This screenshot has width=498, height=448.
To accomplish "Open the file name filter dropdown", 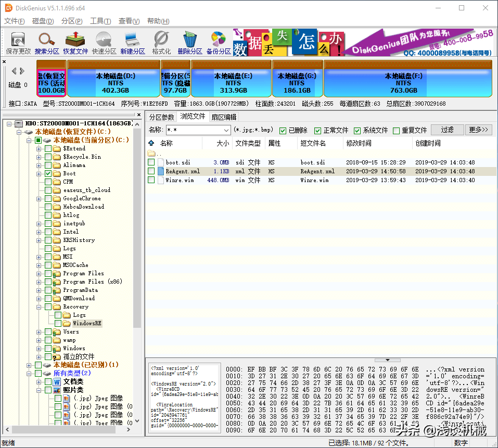I will pos(226,130).
